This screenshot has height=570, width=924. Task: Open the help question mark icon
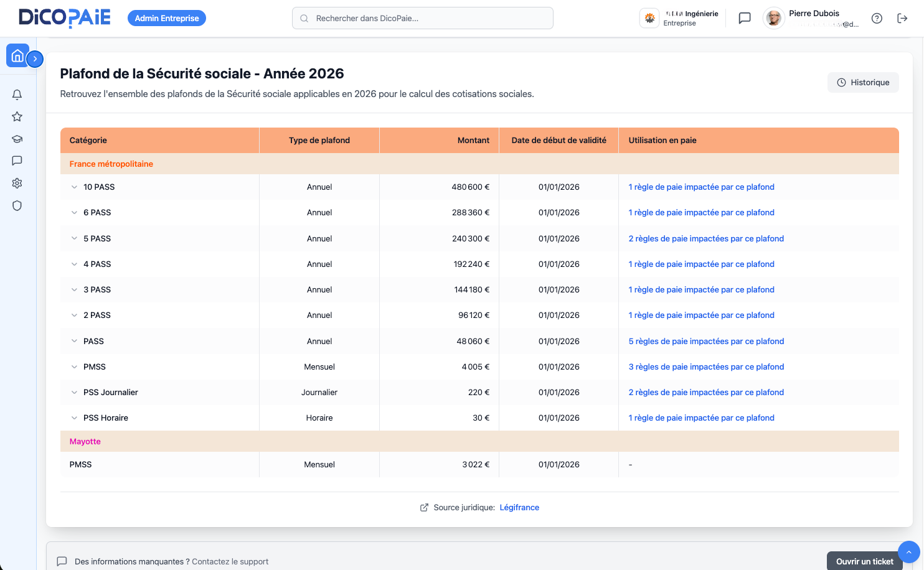point(877,19)
